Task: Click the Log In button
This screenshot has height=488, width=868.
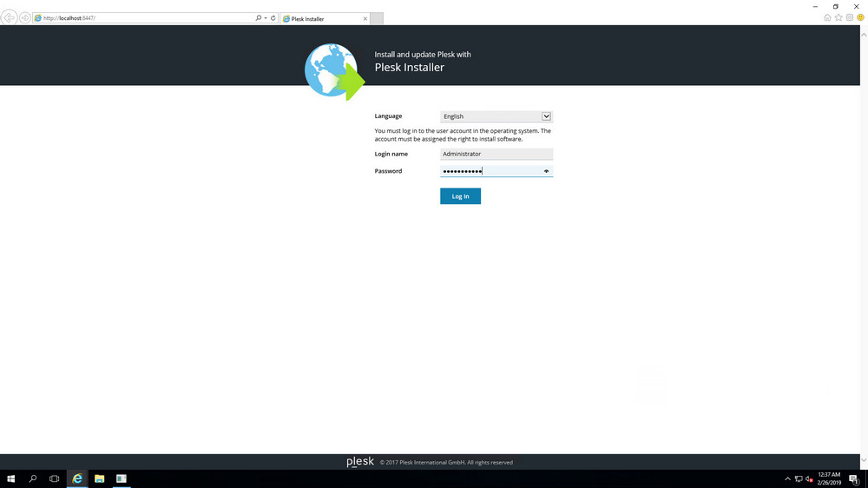Action: pos(460,196)
